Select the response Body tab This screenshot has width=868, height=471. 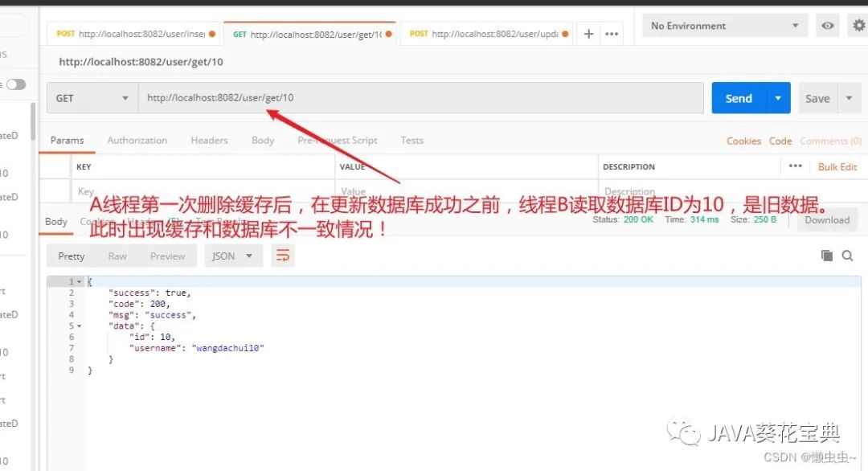pos(56,221)
